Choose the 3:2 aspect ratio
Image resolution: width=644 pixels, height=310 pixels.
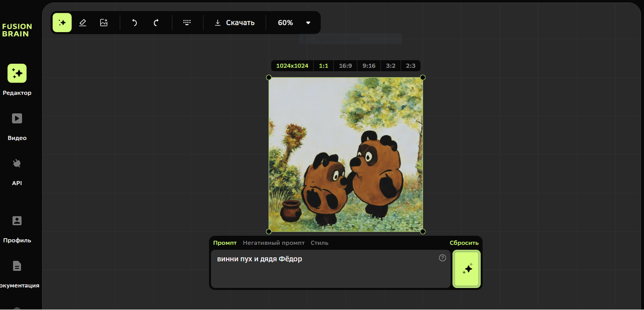pos(391,66)
